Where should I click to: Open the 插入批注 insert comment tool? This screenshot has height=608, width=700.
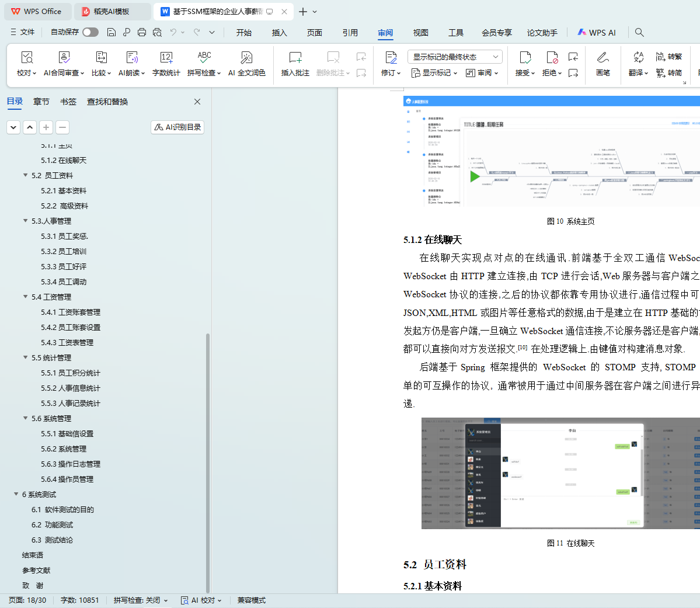[295, 64]
